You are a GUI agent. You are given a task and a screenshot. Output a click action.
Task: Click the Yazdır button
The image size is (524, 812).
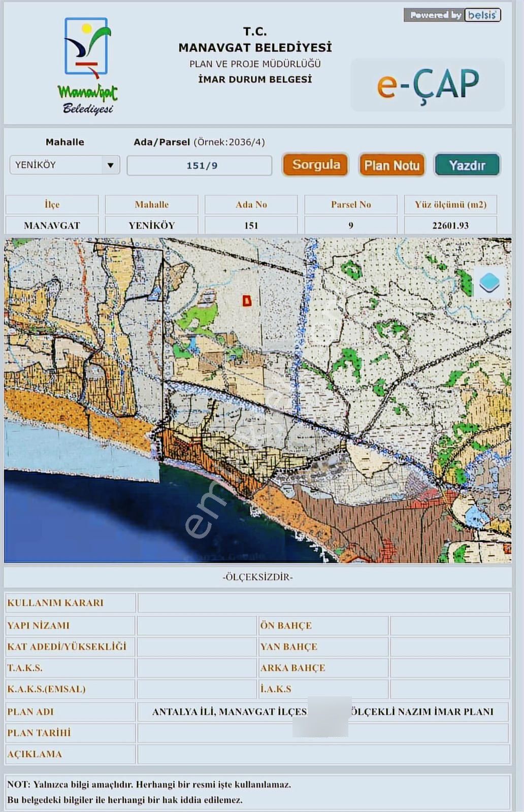point(467,165)
